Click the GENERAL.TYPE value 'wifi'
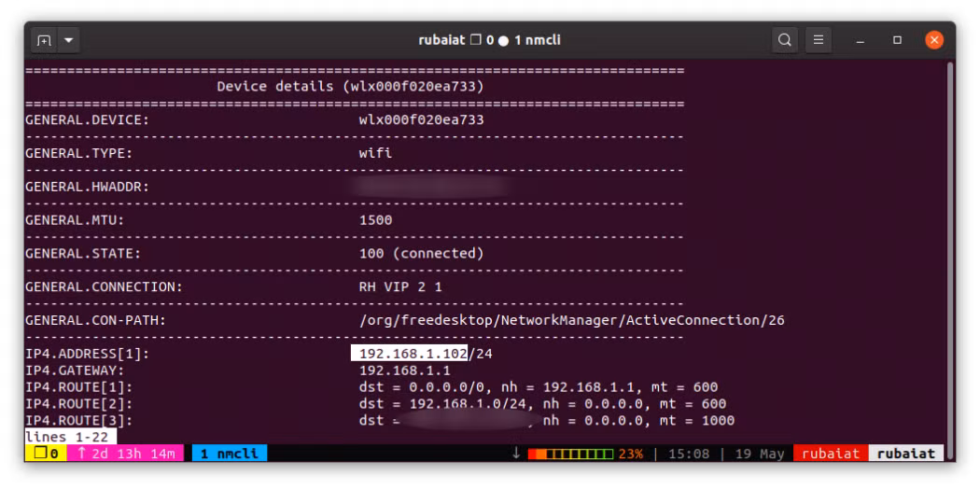This screenshot has height=489, width=980. click(375, 152)
